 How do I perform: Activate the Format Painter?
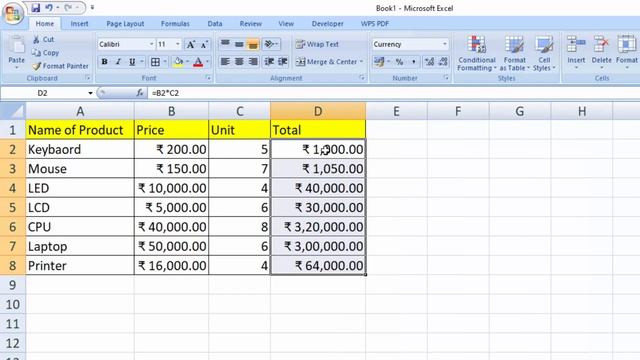60,66
